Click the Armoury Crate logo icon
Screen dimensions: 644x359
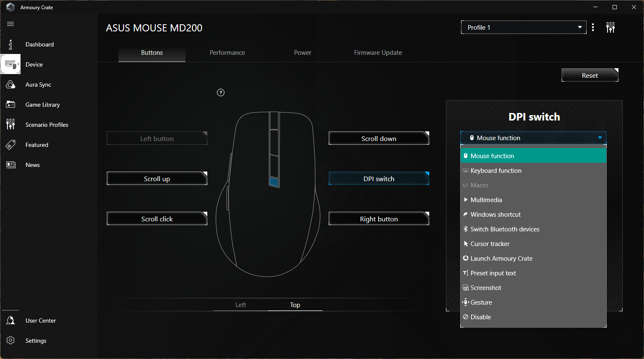click(x=10, y=7)
